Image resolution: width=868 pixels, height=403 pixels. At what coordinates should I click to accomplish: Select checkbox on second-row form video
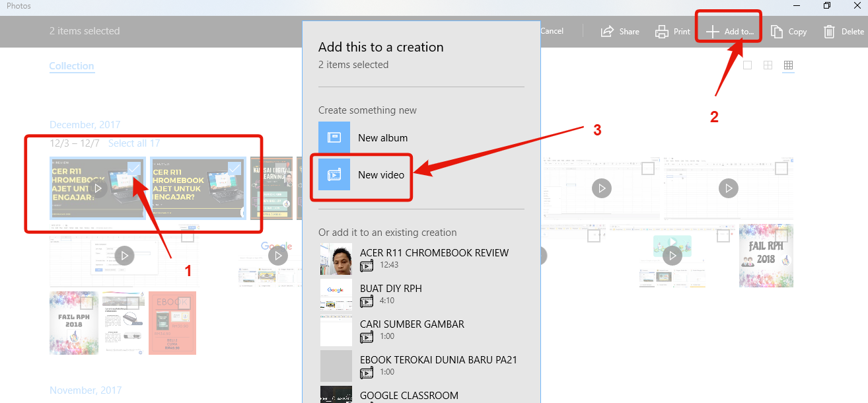click(x=187, y=236)
